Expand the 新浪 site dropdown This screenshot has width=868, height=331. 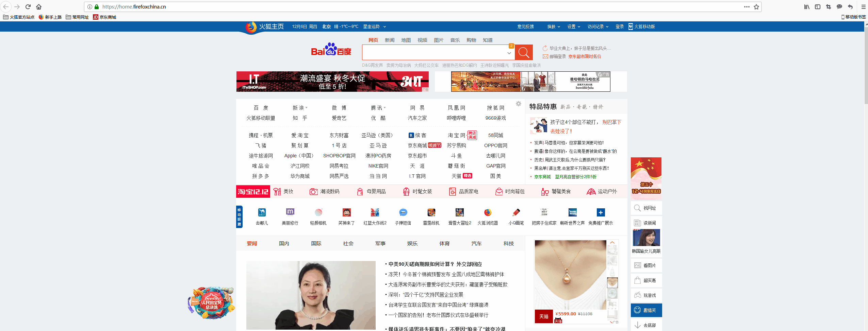(307, 108)
